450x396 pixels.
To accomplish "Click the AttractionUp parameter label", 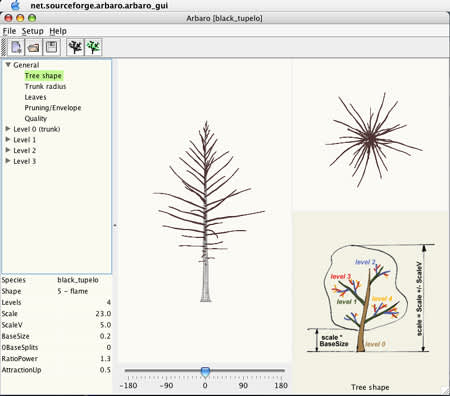I will click(21, 370).
